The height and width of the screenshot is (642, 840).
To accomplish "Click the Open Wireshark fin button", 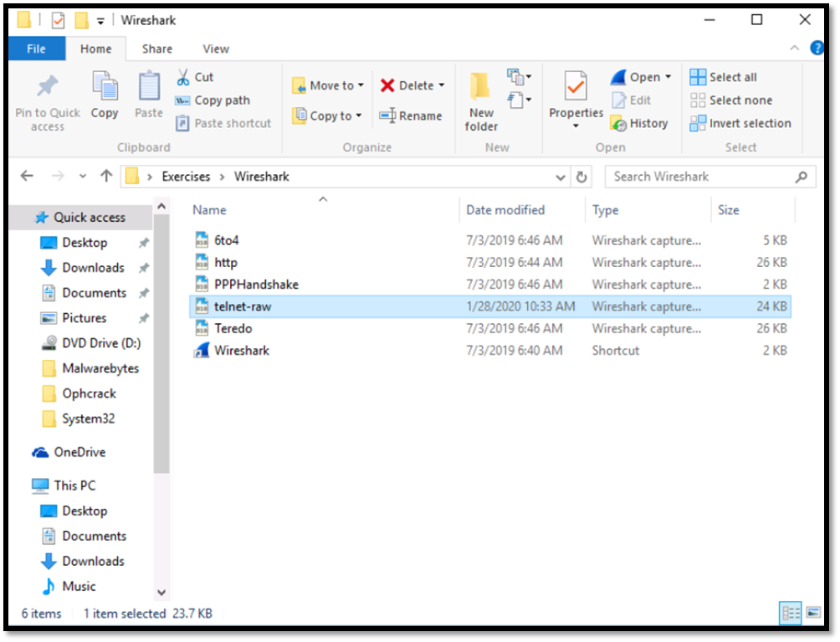I will tap(636, 77).
